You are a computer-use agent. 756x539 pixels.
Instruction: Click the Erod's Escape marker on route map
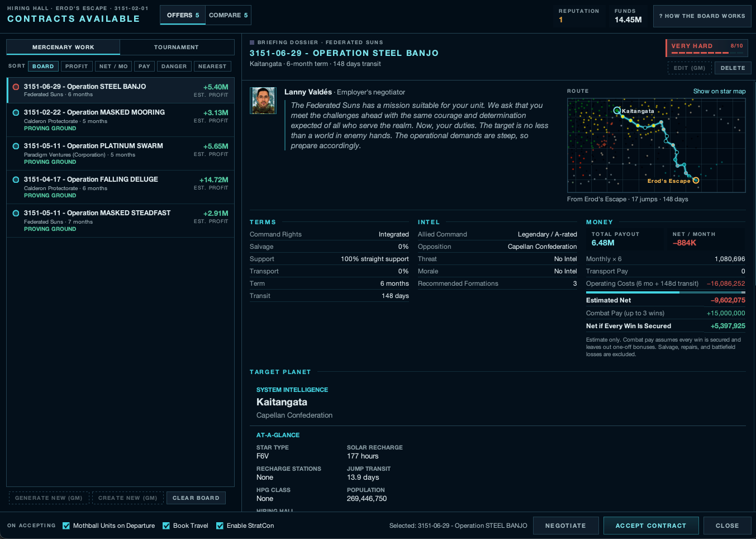point(696,180)
